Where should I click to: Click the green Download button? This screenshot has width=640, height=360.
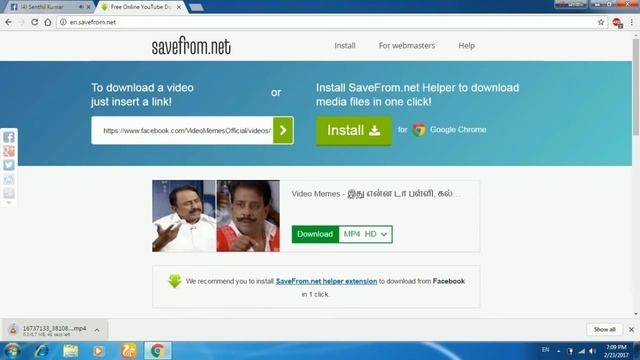pyautogui.click(x=315, y=234)
